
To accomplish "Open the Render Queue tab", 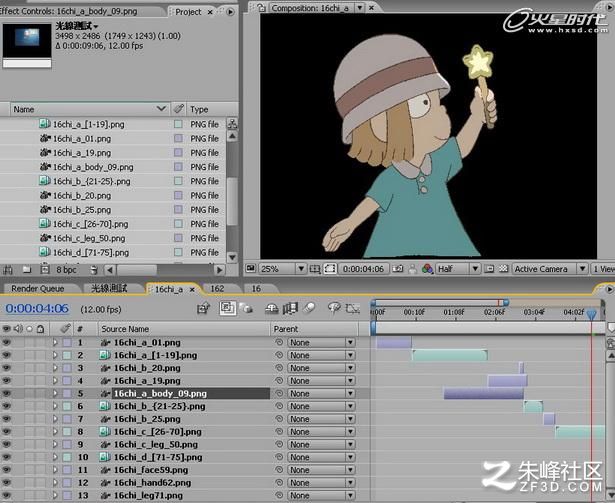I will point(38,288).
